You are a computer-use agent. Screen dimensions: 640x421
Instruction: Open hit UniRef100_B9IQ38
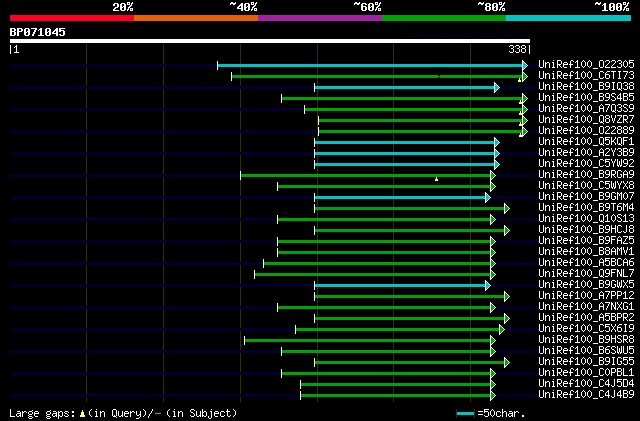(586, 86)
